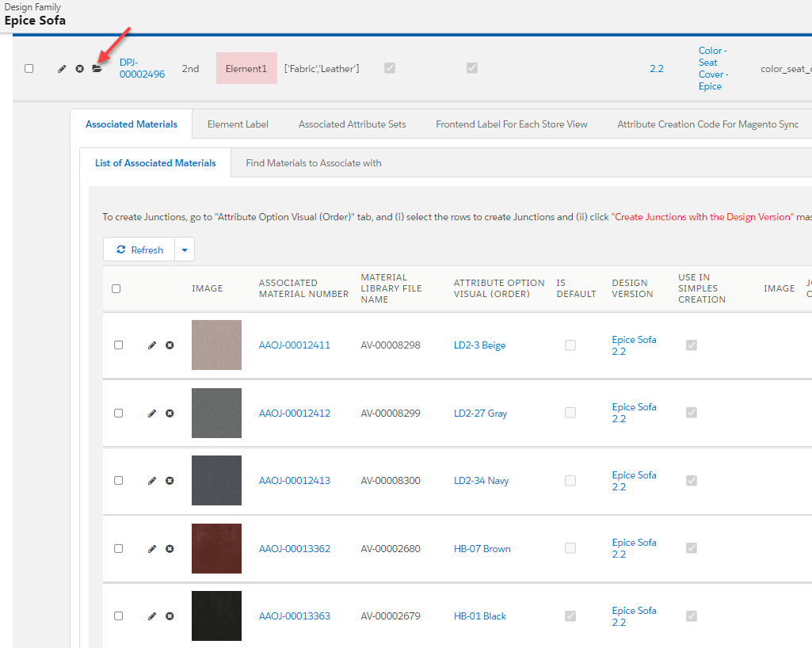The height and width of the screenshot is (648, 812).
Task: Open the Element Label tab
Action: coord(238,124)
